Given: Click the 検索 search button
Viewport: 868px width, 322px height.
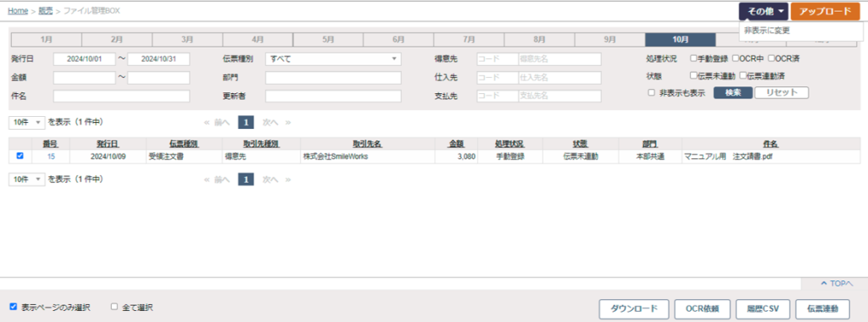Looking at the screenshot, I should tap(733, 93).
